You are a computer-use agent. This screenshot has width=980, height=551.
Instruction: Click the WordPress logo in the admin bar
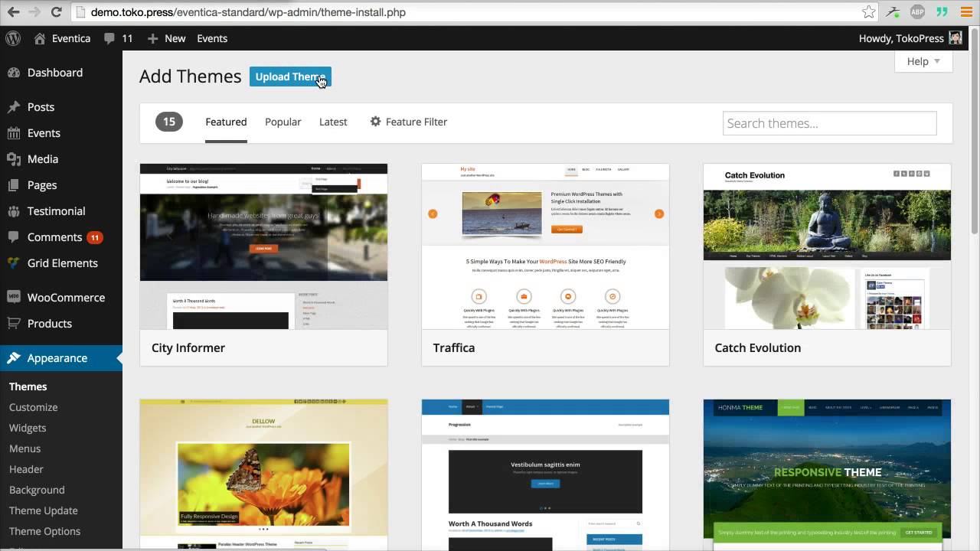(13, 38)
